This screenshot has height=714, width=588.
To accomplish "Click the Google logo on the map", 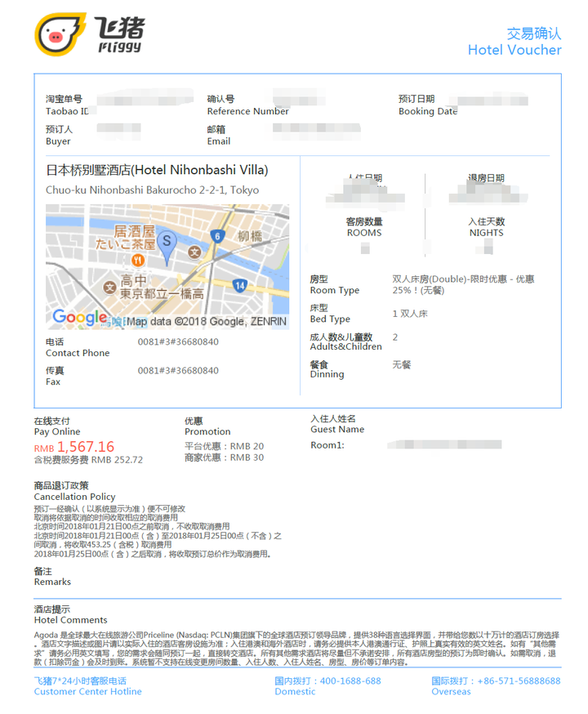I will click(x=80, y=316).
